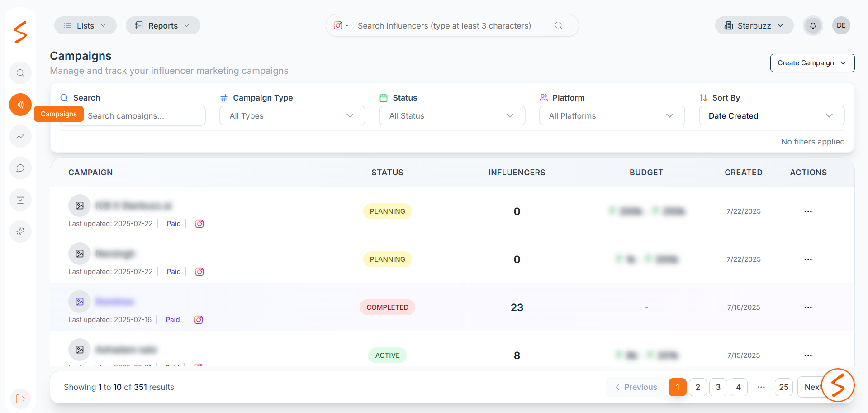Image resolution: width=868 pixels, height=413 pixels.
Task: Click the AI sparkle sidebar icon
Action: tap(20, 231)
